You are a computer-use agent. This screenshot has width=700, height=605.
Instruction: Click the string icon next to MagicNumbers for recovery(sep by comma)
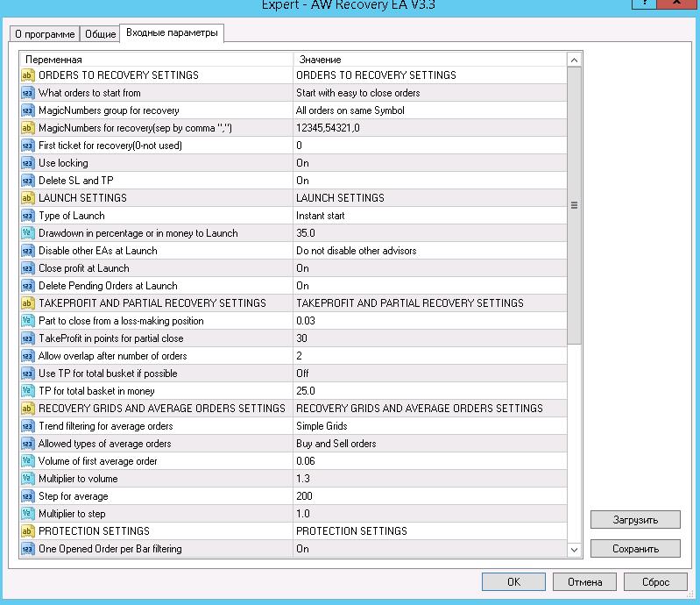coord(28,128)
